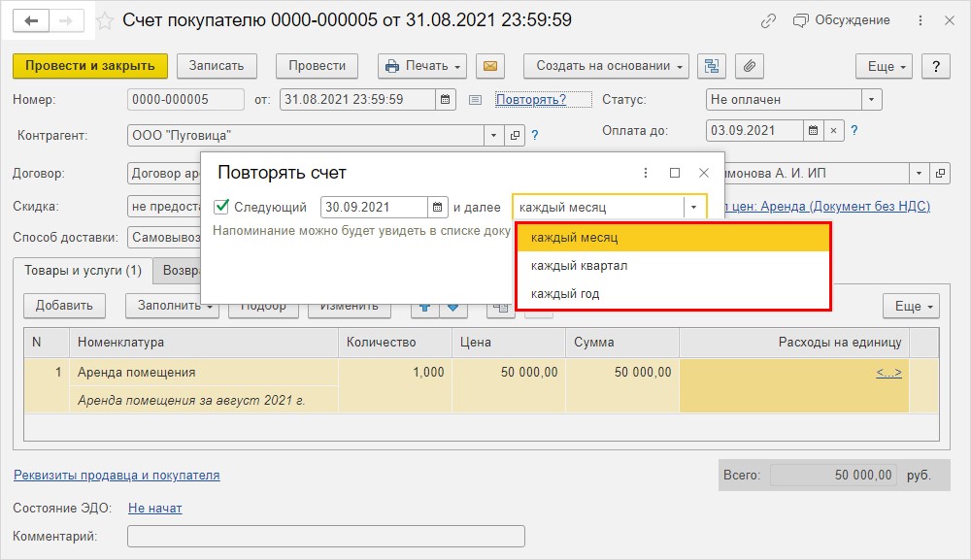The image size is (971, 560).
Task: Navigate back with the left arrow
Action: point(32,20)
